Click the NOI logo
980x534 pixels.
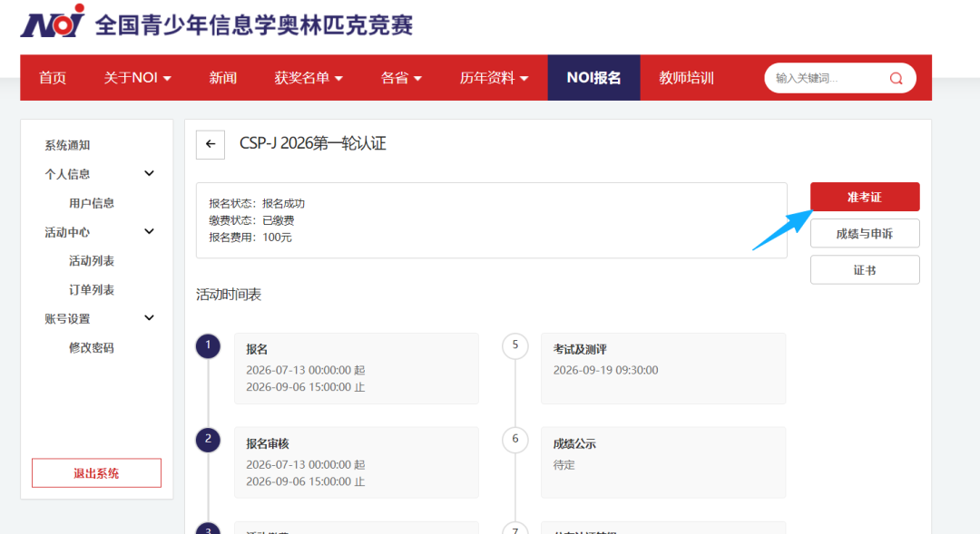coord(54,21)
